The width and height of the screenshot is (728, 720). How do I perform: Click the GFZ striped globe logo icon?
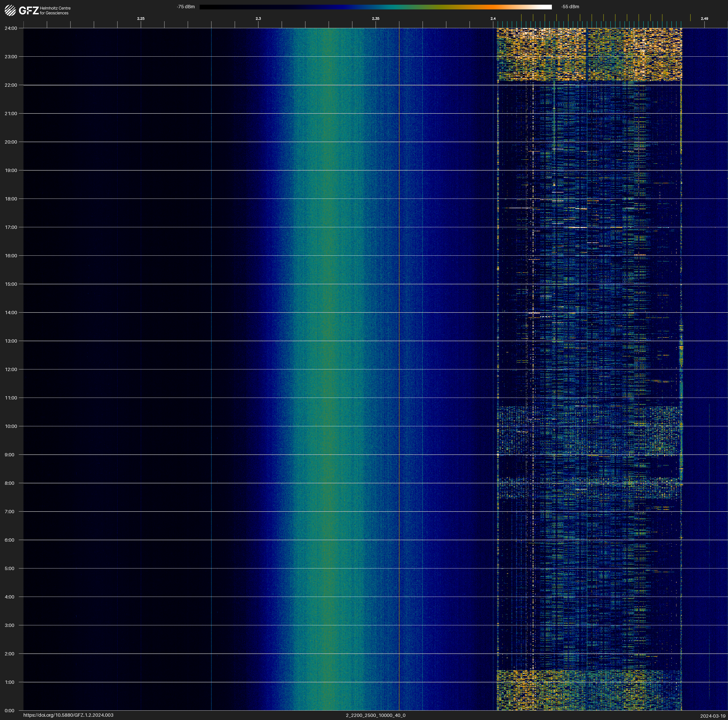click(x=10, y=11)
